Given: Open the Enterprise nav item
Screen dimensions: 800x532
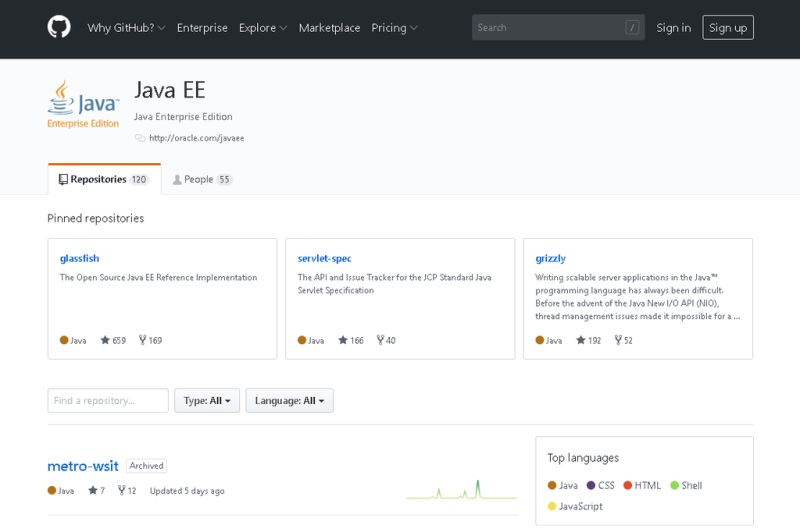Looking at the screenshot, I should point(202,28).
